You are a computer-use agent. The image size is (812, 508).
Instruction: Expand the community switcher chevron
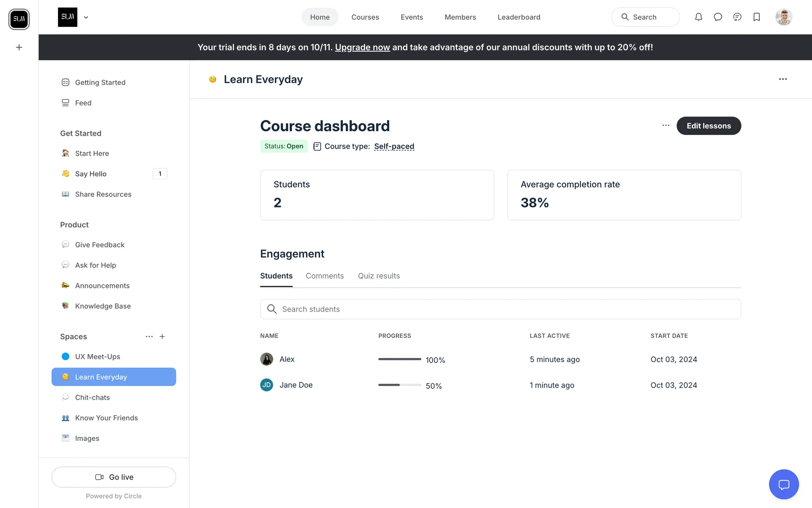pyautogui.click(x=86, y=17)
